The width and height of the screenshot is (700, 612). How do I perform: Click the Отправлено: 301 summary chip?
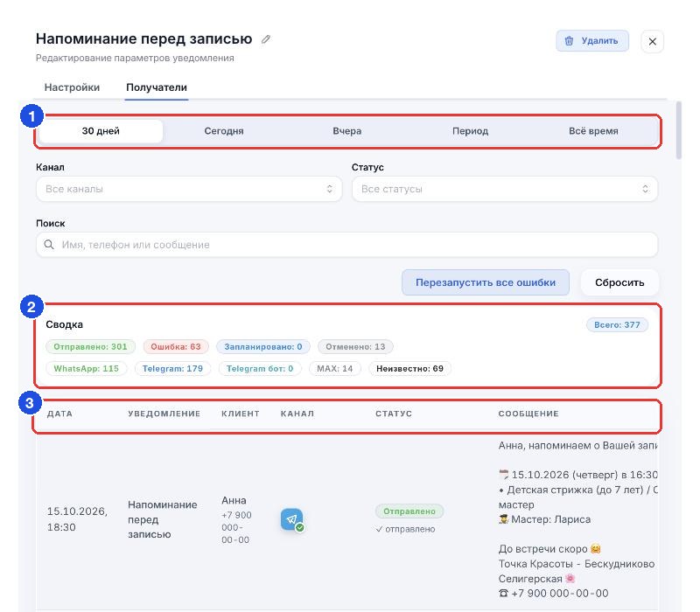(x=90, y=346)
